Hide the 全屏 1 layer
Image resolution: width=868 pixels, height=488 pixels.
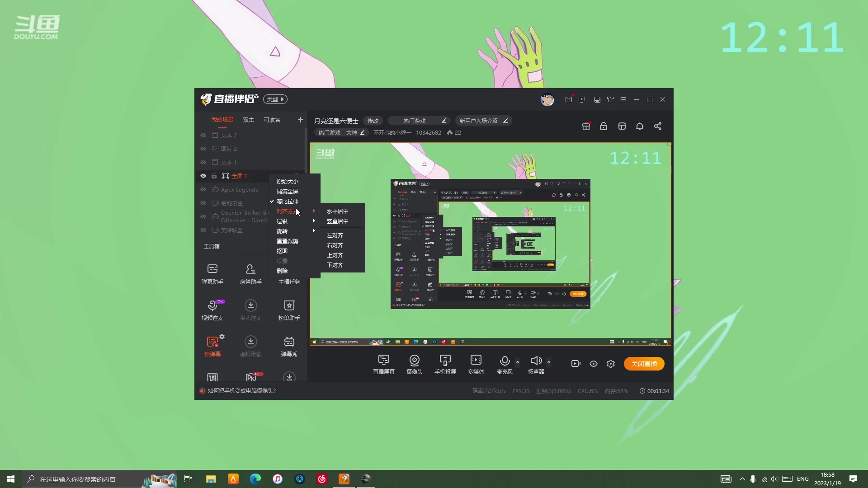[203, 176]
